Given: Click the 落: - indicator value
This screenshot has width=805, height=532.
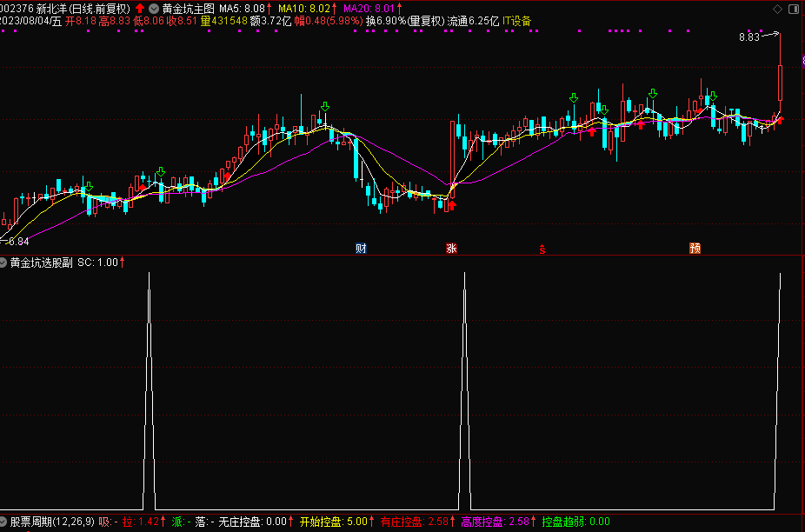Looking at the screenshot, I should tap(205, 522).
